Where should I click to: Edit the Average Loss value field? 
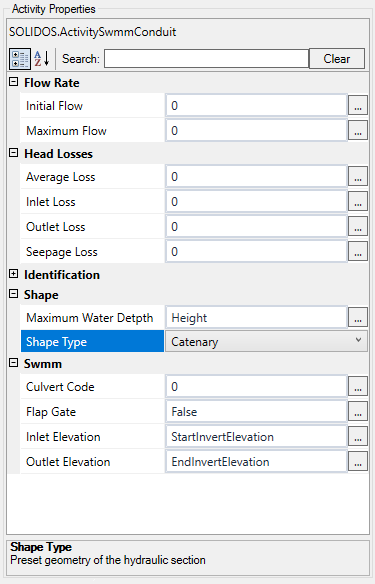pyautogui.click(x=256, y=177)
